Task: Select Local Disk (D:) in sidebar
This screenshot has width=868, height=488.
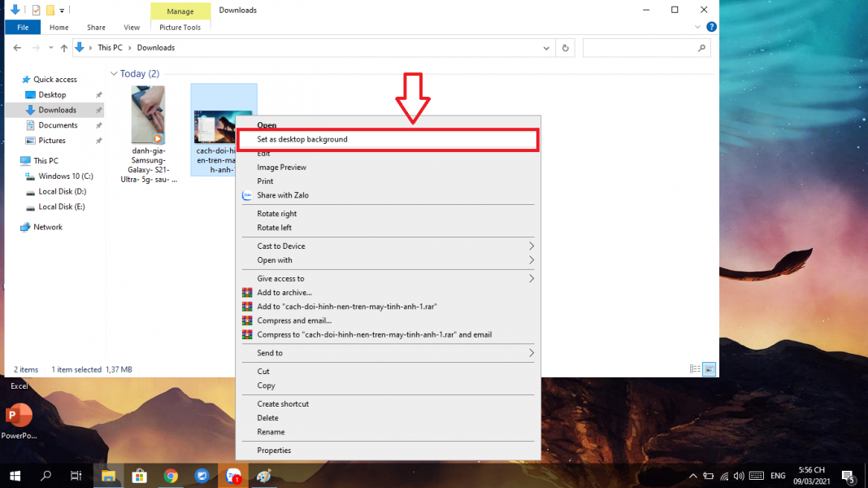Action: coord(62,191)
